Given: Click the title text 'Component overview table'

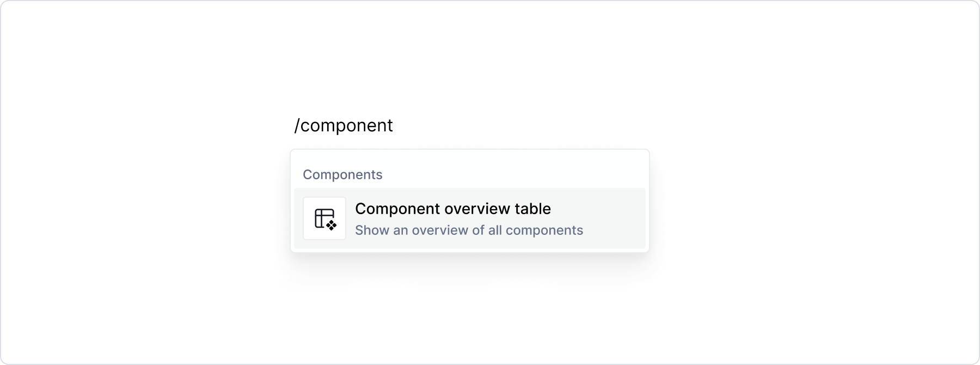Looking at the screenshot, I should [x=452, y=209].
